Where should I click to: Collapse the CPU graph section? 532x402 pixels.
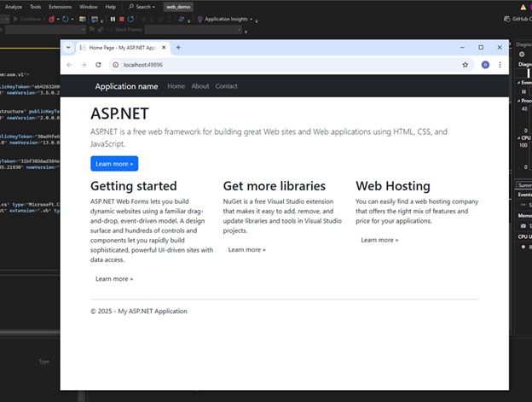pyautogui.click(x=518, y=138)
